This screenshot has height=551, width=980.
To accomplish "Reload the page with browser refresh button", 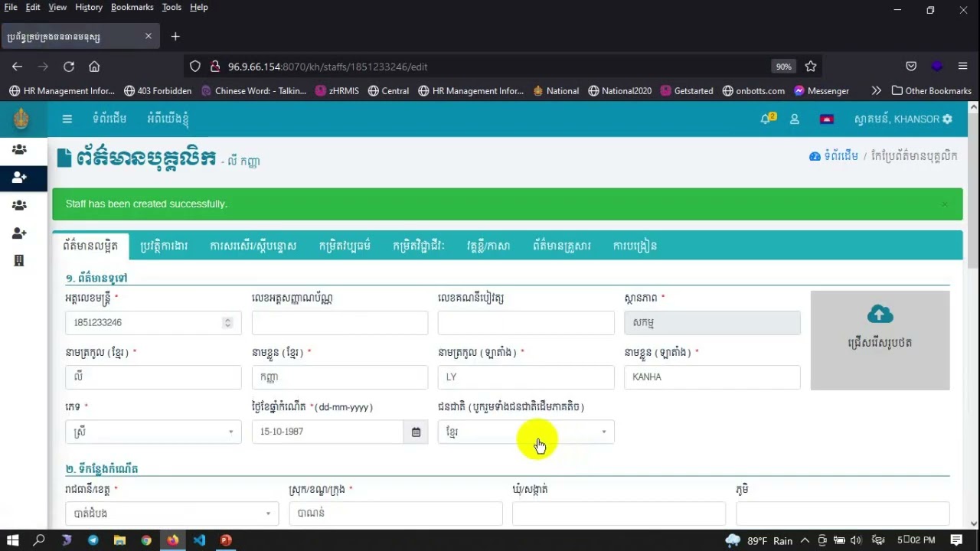I will [x=69, y=67].
